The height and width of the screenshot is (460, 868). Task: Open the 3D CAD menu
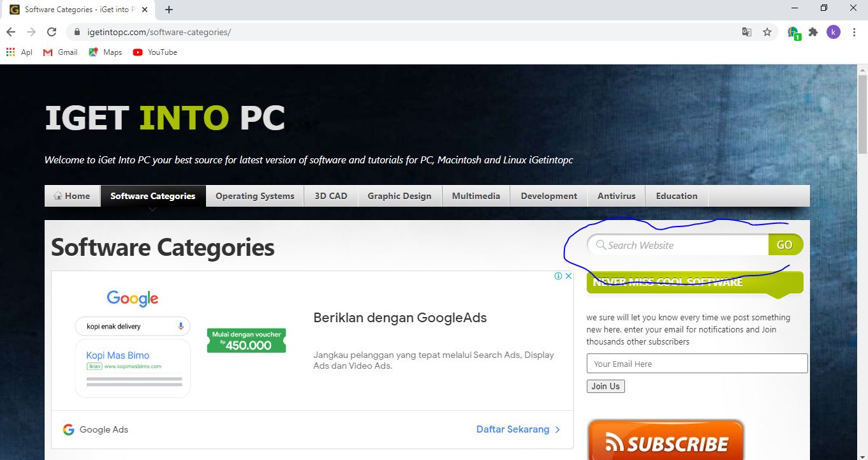pyautogui.click(x=331, y=196)
